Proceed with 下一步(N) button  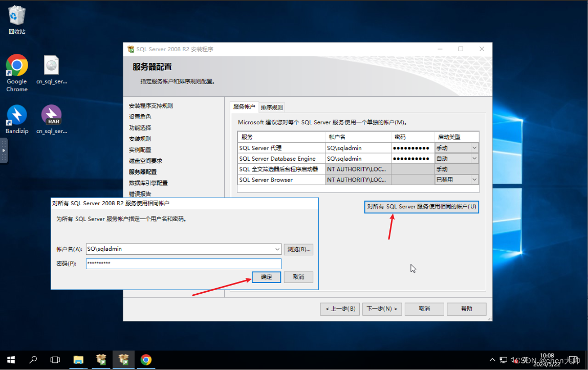pyautogui.click(x=382, y=309)
